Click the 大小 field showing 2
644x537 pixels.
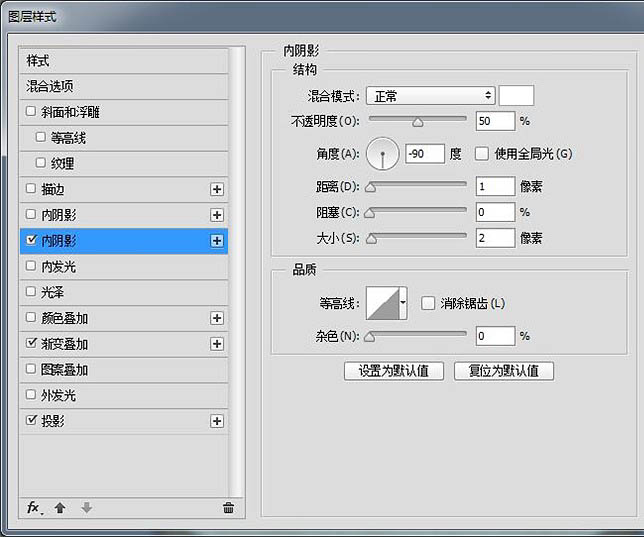tap(495, 238)
